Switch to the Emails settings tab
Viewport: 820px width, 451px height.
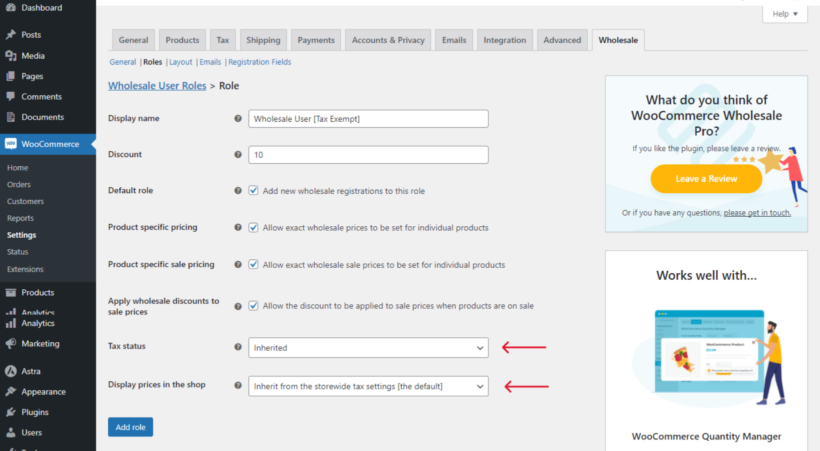(454, 40)
